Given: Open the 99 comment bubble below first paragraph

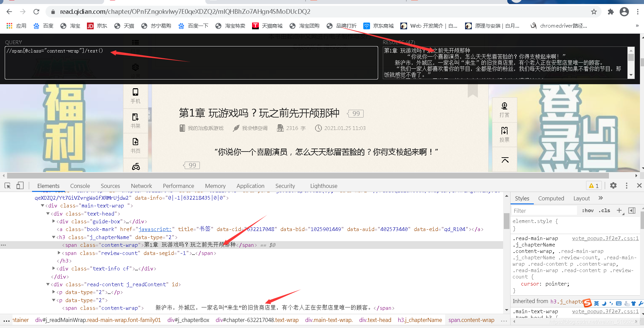Looking at the screenshot, I should 192,165.
